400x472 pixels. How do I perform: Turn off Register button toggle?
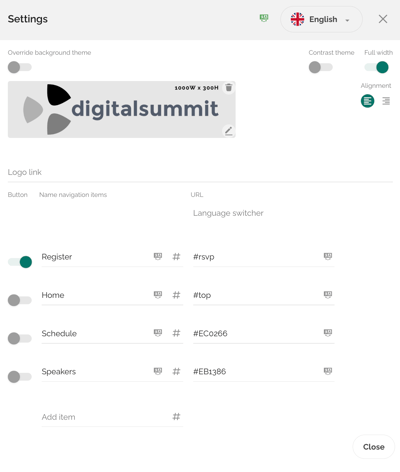[x=20, y=262]
